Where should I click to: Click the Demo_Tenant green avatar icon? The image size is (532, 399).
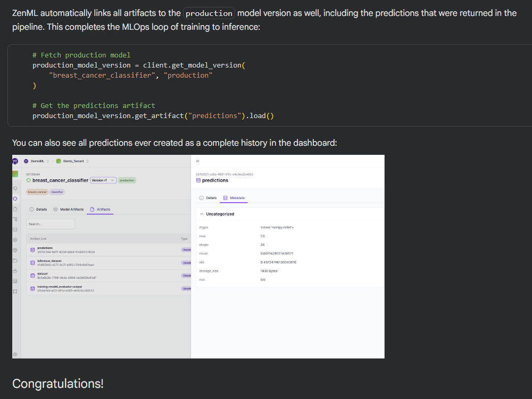(x=59, y=161)
